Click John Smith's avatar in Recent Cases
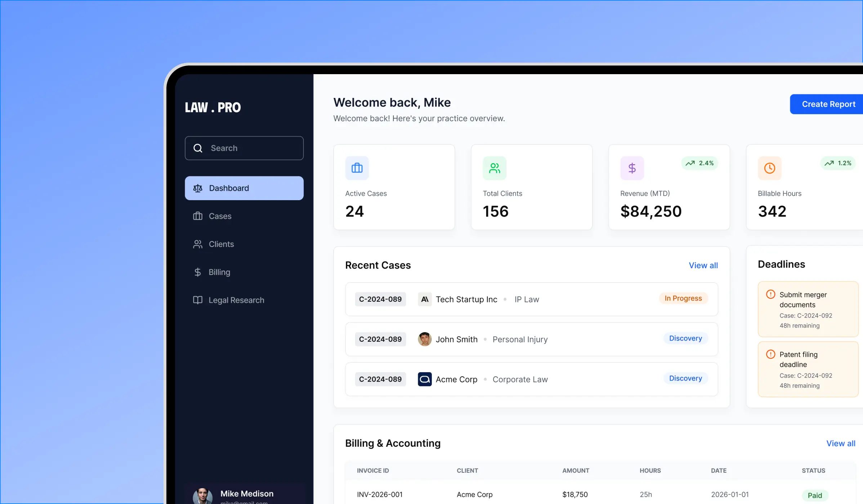The height and width of the screenshot is (504, 863). pos(425,339)
